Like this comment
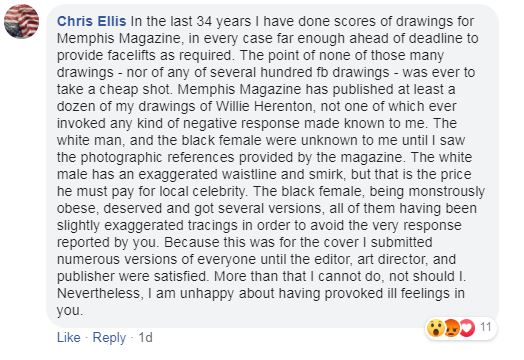The height and width of the screenshot is (360, 524). [x=69, y=337]
